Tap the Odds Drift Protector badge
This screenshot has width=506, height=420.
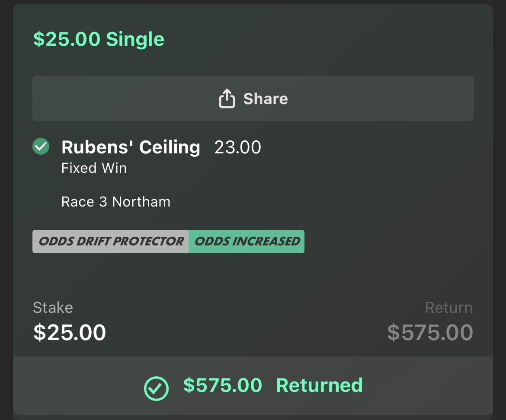[x=111, y=241]
